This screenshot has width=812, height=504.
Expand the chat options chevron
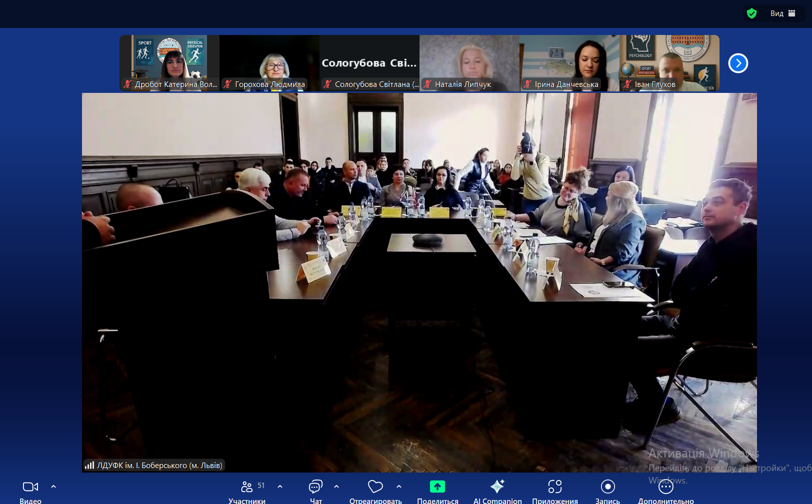(336, 486)
